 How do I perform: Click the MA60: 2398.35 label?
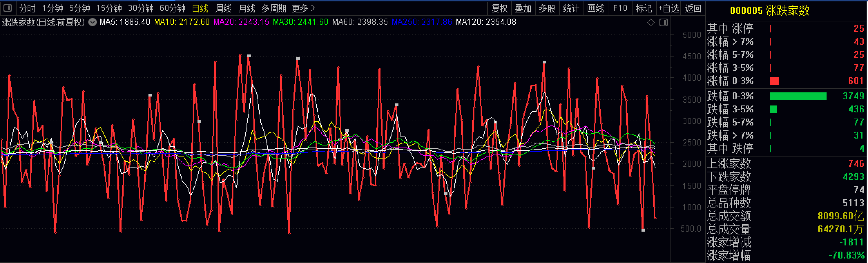pyautogui.click(x=360, y=22)
